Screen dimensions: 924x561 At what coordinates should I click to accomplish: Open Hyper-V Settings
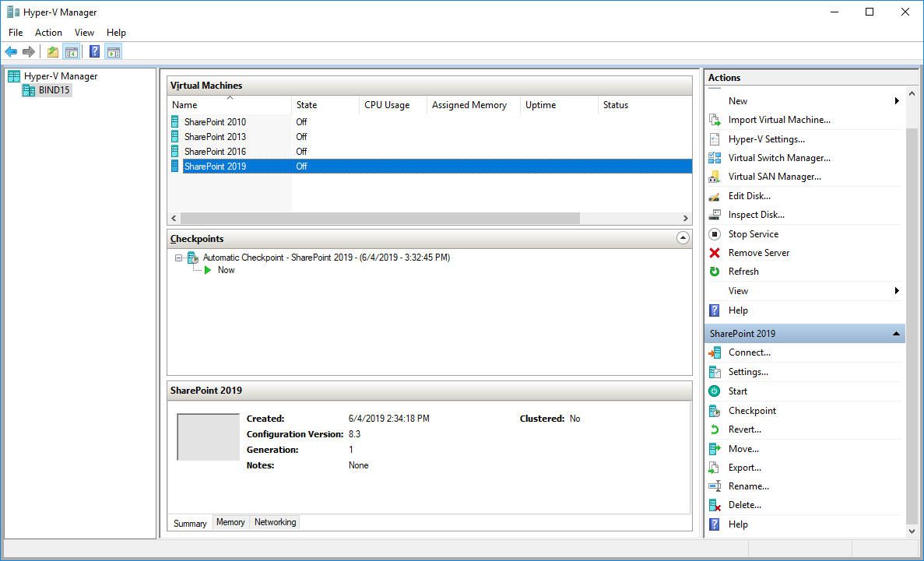click(766, 138)
